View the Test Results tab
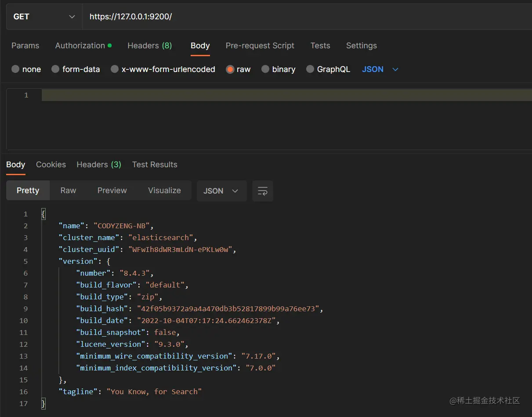532x417 pixels. (155, 165)
